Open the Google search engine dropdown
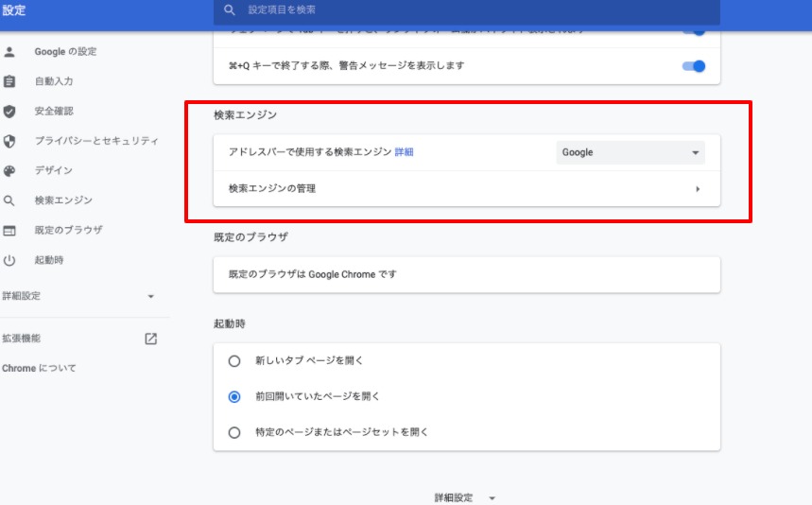This screenshot has width=812, height=505. [631, 152]
